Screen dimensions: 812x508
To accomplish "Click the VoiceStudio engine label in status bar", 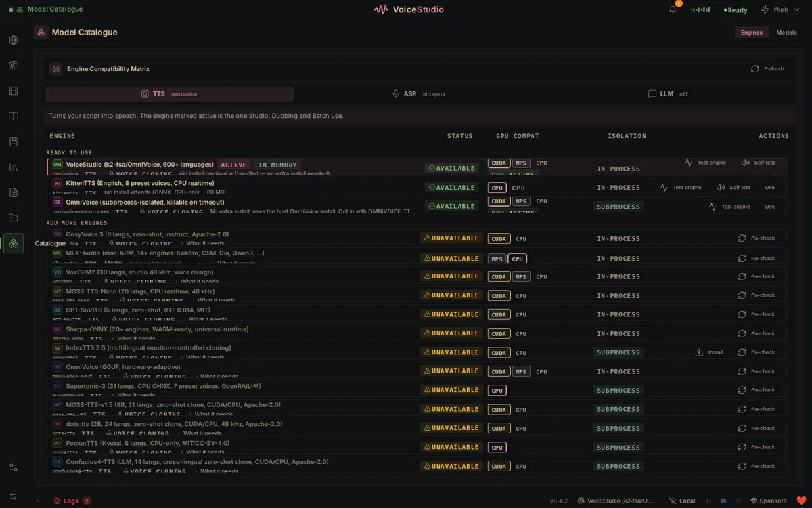I will pyautogui.click(x=616, y=501).
